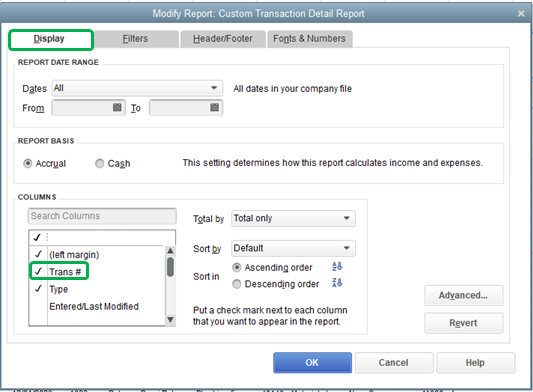Open the To date calendar picker
The image size is (533, 392).
[214, 107]
